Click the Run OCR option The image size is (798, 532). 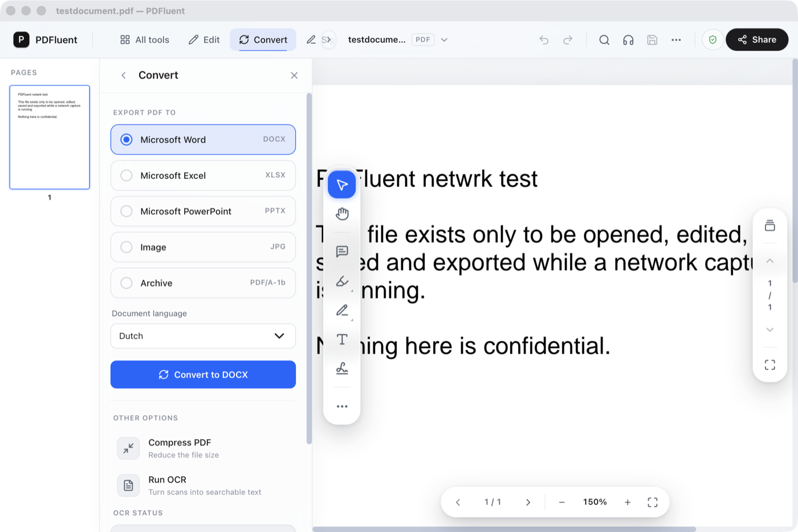pos(203,485)
